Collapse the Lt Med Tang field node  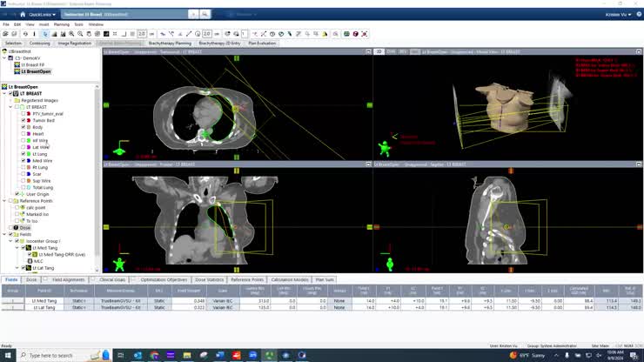click(17, 248)
